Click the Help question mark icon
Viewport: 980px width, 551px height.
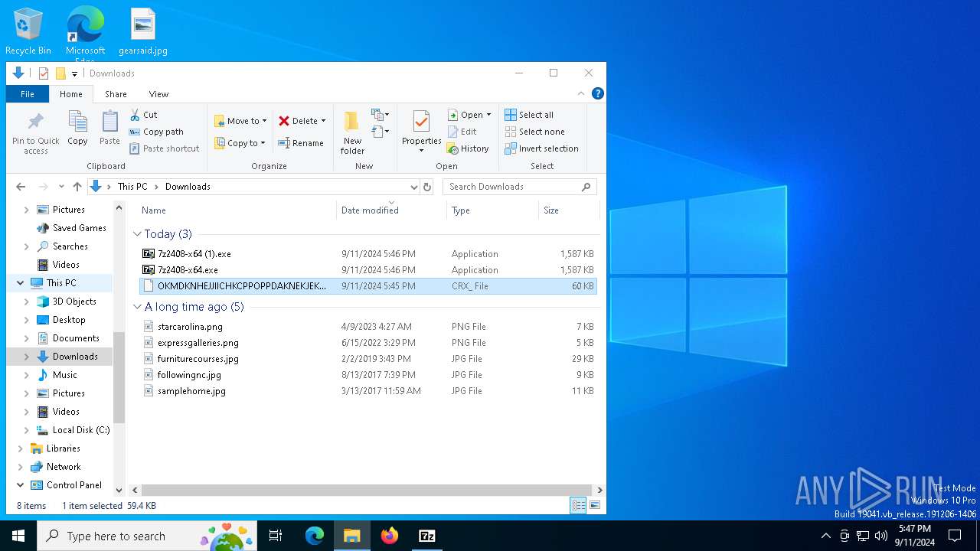[598, 93]
